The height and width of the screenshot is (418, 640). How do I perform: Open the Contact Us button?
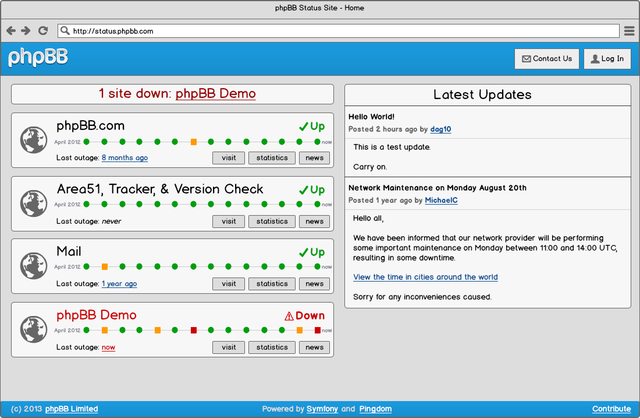pos(547,59)
